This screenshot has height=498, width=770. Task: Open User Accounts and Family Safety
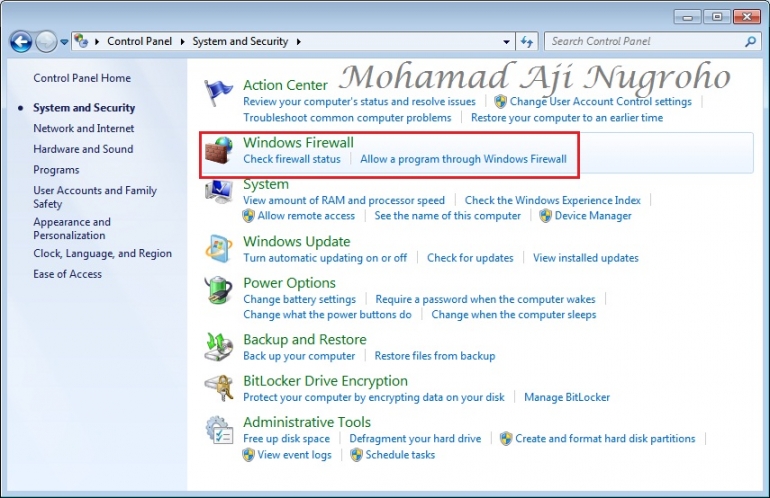tap(95, 197)
